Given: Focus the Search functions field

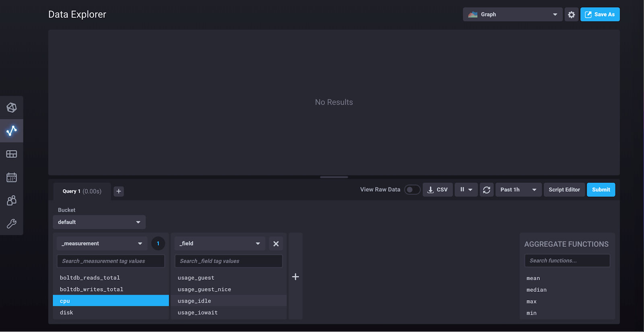Looking at the screenshot, I should point(567,261).
